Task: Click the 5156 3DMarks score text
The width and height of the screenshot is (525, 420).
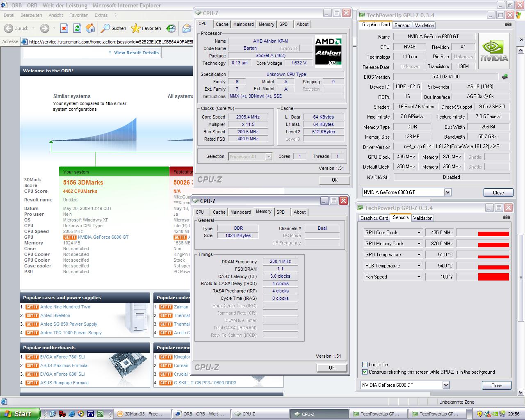Action: pyautogui.click(x=83, y=183)
